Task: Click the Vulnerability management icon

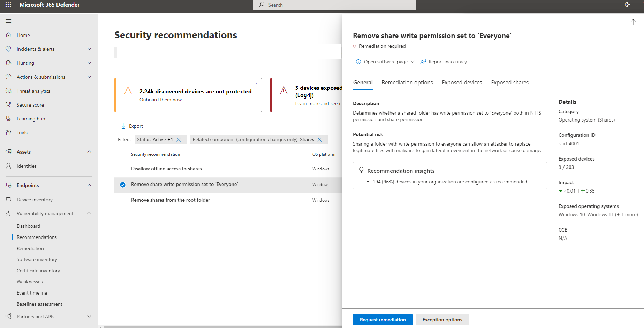Action: pyautogui.click(x=8, y=213)
